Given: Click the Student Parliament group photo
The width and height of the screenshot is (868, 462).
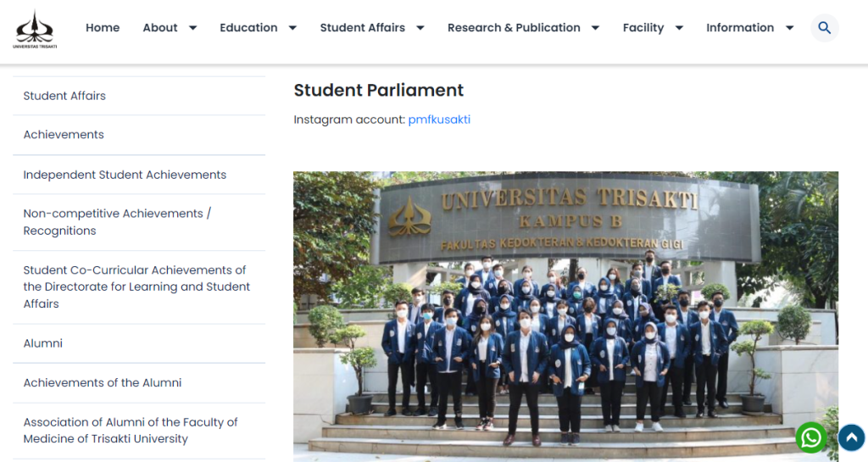Looking at the screenshot, I should tap(565, 316).
